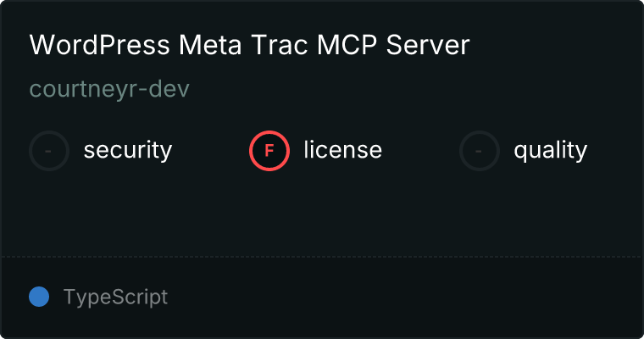Select the security label
Image resolution: width=644 pixels, height=339 pixels.
(x=128, y=150)
